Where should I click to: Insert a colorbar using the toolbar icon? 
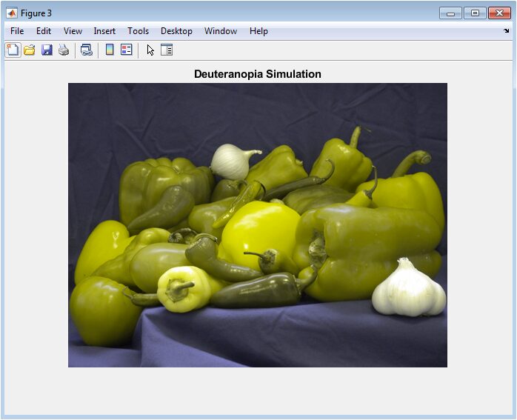tap(110, 50)
